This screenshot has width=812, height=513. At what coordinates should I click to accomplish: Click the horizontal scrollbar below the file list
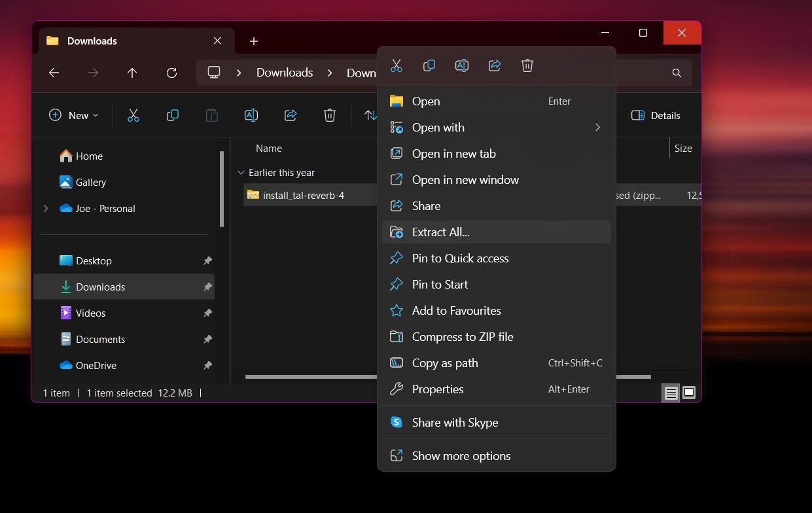point(308,376)
